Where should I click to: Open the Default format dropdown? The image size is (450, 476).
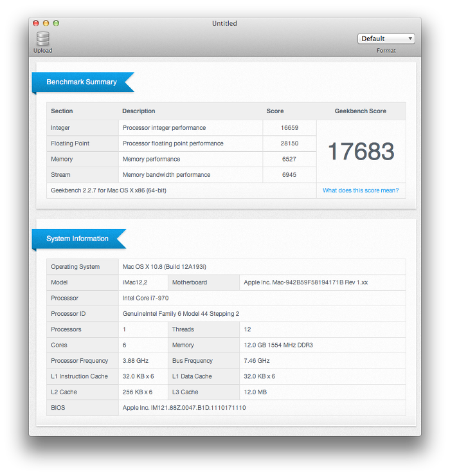(386, 39)
